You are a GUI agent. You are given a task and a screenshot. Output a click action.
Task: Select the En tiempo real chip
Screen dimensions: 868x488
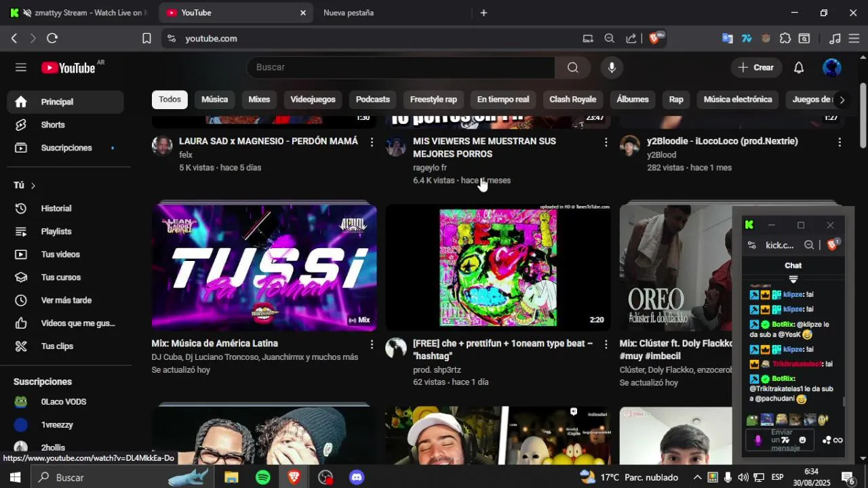point(503,100)
